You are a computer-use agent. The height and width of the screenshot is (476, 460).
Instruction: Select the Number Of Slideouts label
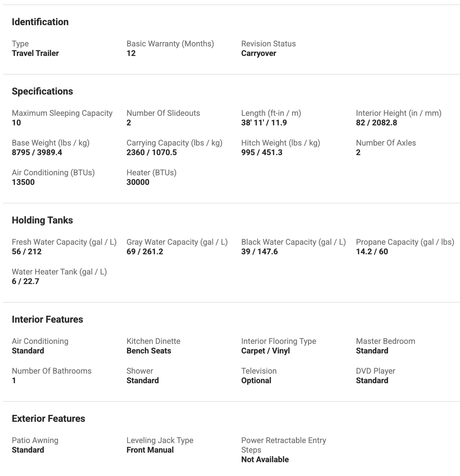[163, 113]
